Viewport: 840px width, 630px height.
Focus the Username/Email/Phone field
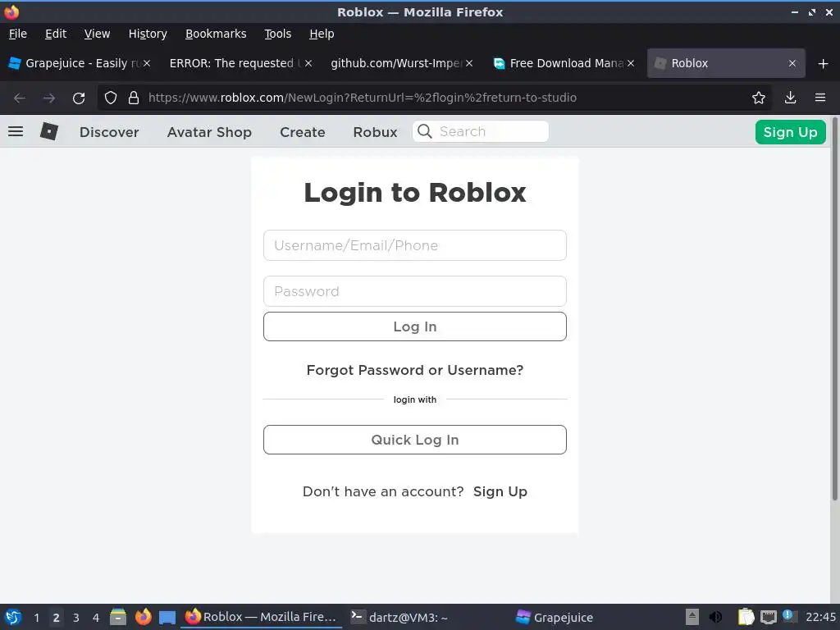point(414,245)
